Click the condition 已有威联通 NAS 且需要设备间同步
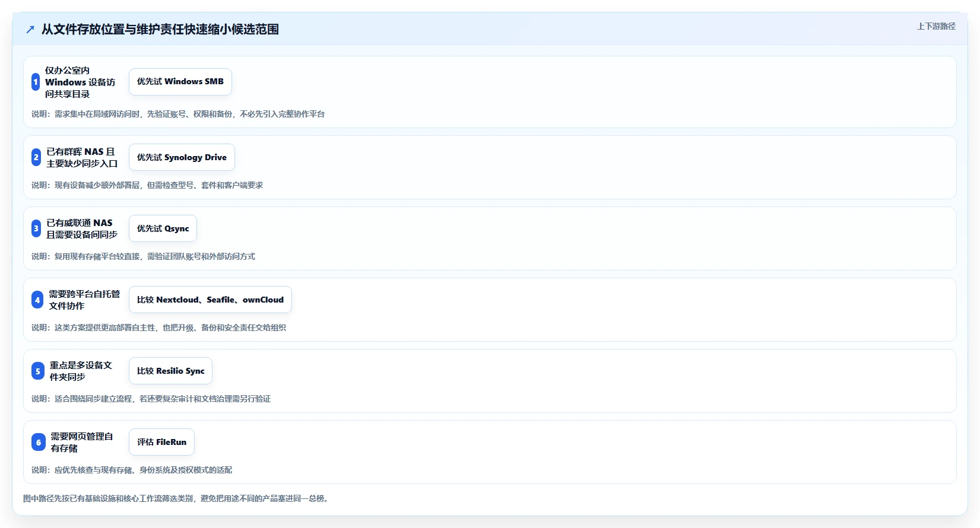 pos(82,228)
